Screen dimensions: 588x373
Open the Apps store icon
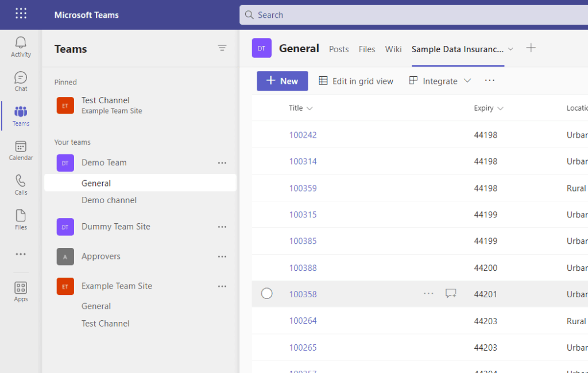coord(21,292)
